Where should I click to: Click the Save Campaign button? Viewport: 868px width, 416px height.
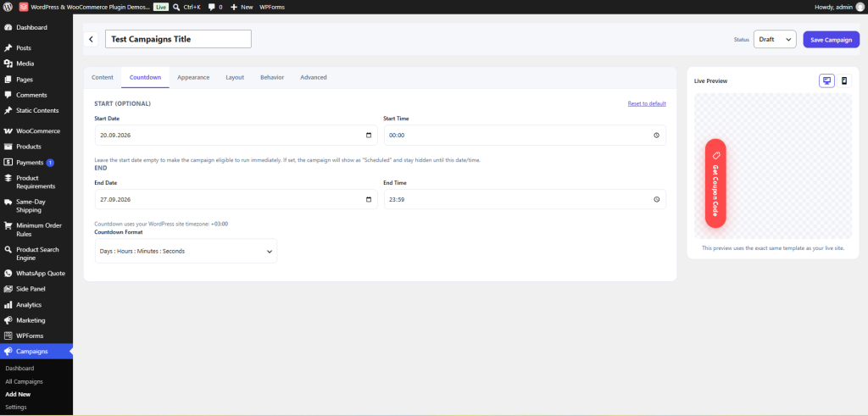coord(831,39)
